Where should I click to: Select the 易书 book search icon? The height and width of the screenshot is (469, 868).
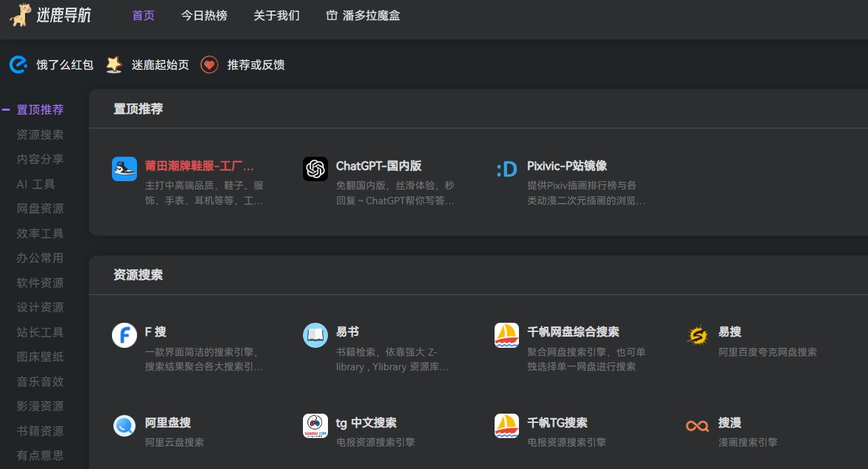pos(315,335)
